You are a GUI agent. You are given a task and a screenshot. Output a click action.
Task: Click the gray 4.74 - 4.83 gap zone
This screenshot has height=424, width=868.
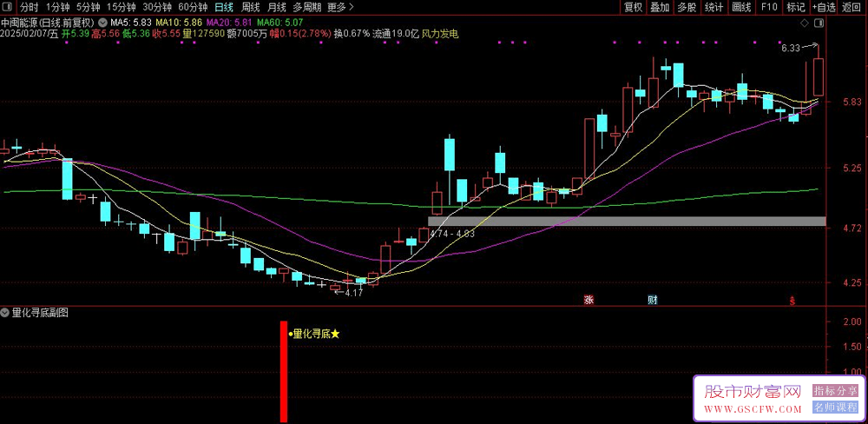coord(627,222)
